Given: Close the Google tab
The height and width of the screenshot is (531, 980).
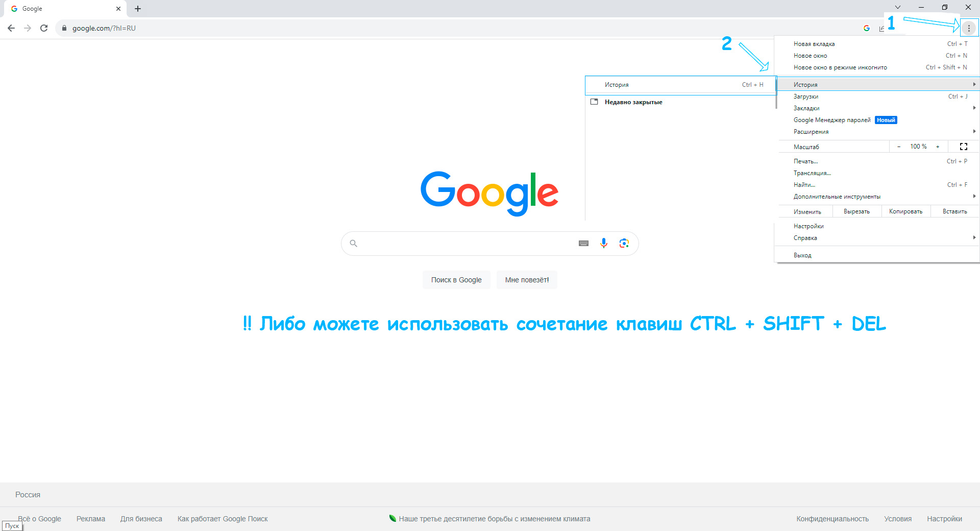Looking at the screenshot, I should (x=118, y=9).
